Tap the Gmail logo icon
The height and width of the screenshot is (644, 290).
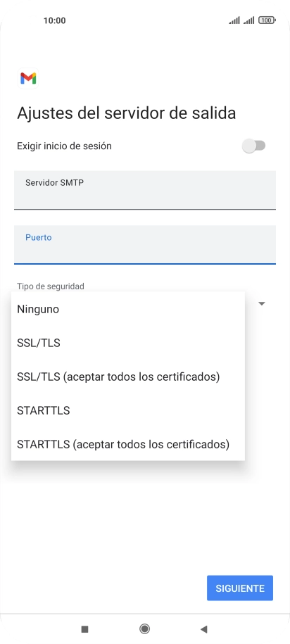click(x=28, y=78)
